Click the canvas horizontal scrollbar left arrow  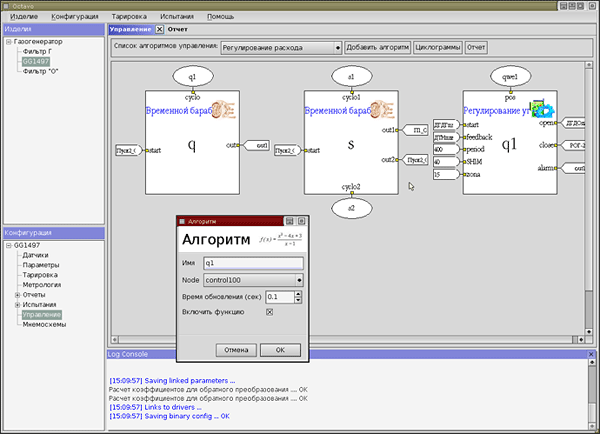pos(114,339)
